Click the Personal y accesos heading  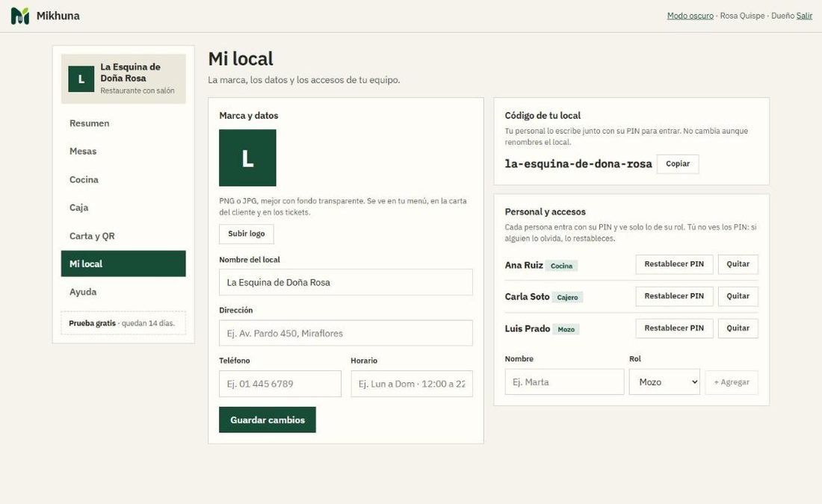(x=546, y=211)
